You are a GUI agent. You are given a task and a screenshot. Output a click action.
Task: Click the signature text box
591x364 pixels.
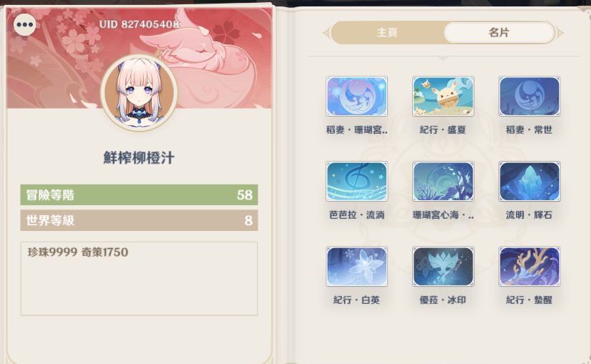(139, 278)
